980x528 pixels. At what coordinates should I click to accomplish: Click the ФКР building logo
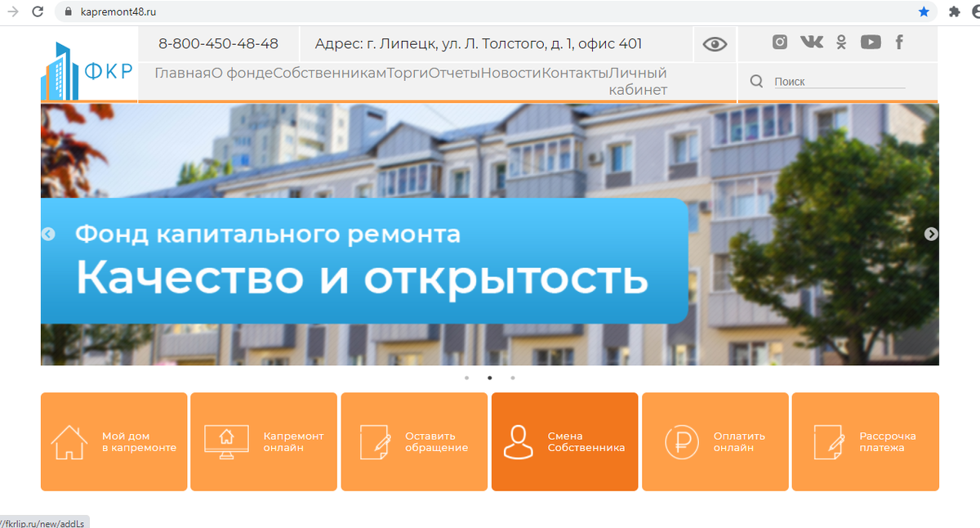(88, 71)
